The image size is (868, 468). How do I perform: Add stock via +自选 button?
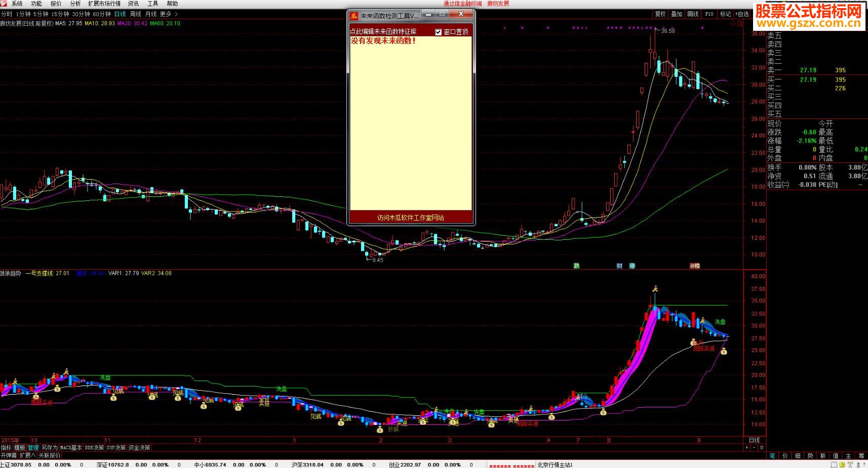742,14
